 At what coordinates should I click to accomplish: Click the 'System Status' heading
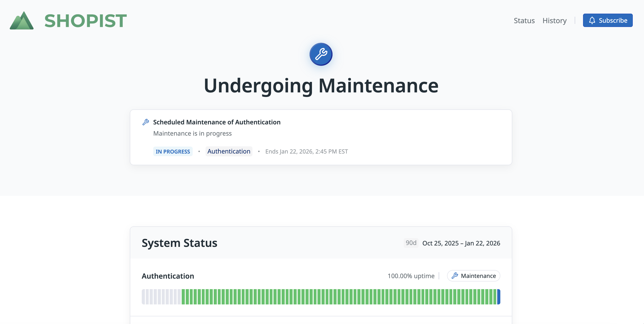(x=179, y=243)
